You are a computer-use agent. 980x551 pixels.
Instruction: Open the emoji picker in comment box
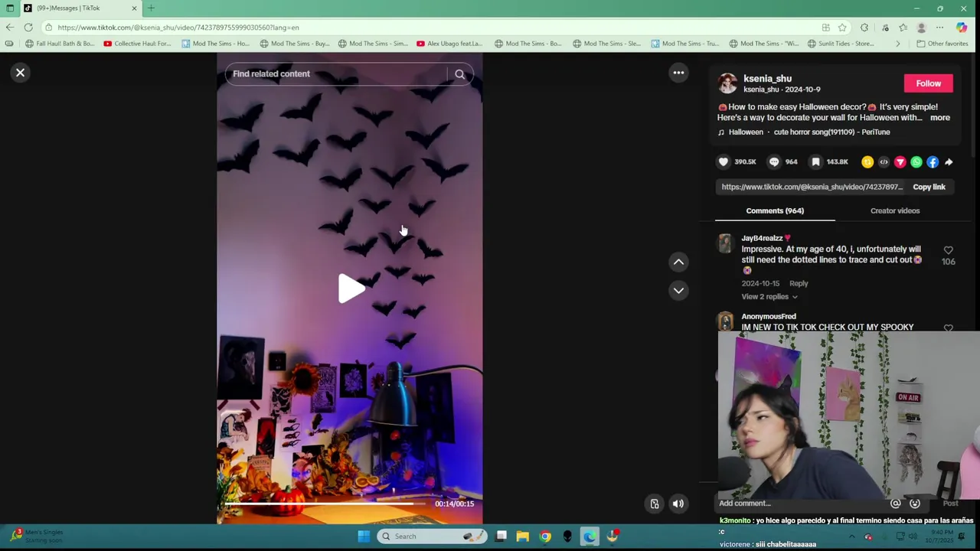coord(915,504)
